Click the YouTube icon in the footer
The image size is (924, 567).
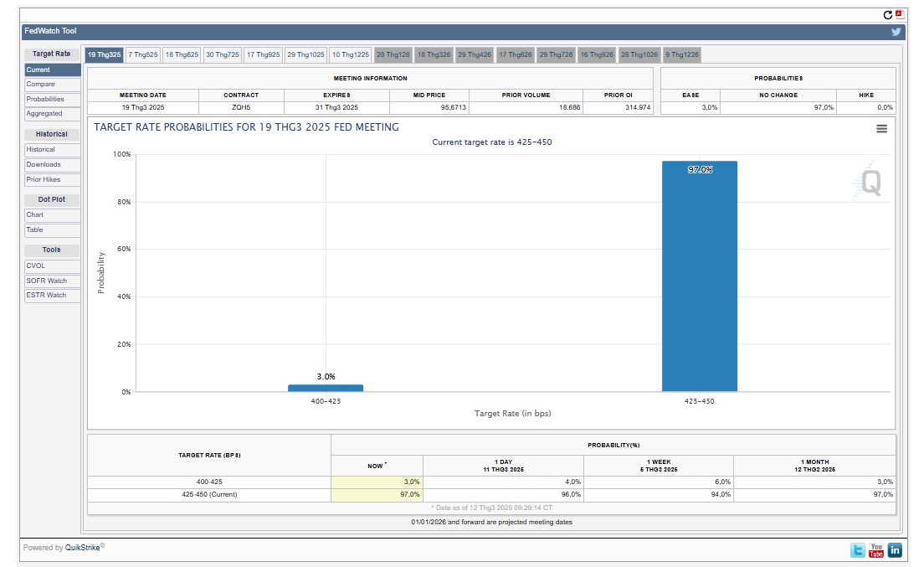click(876, 550)
